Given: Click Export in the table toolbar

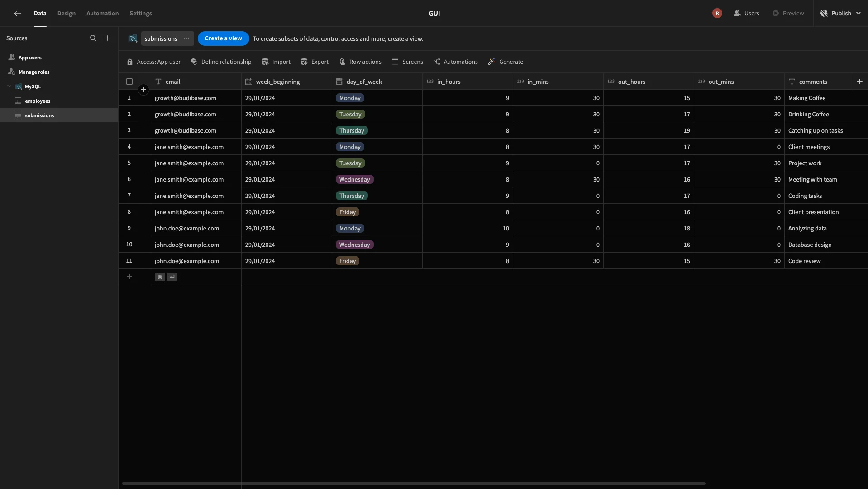Looking at the screenshot, I should [x=315, y=62].
